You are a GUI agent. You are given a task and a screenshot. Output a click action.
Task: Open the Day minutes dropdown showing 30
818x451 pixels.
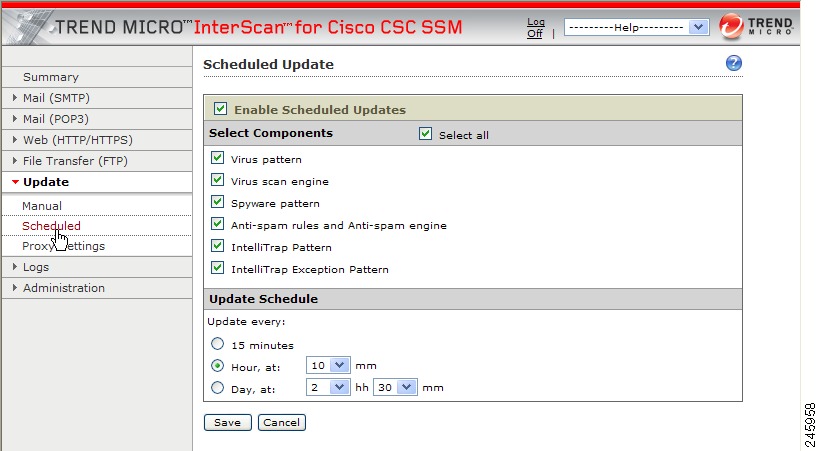(x=395, y=387)
